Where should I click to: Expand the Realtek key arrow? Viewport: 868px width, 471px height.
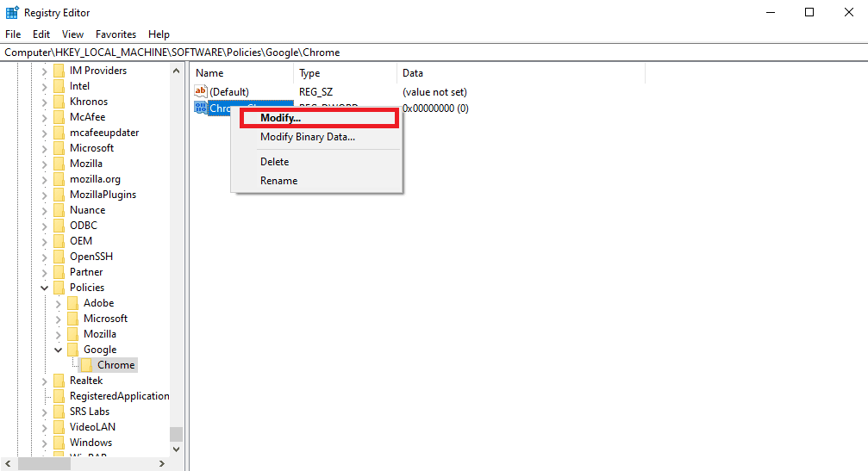44,381
